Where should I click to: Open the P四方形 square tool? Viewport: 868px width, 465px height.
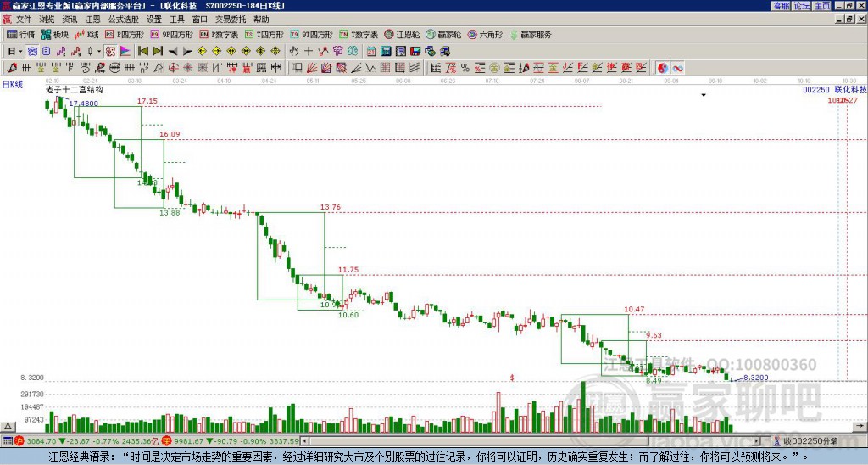pos(125,35)
